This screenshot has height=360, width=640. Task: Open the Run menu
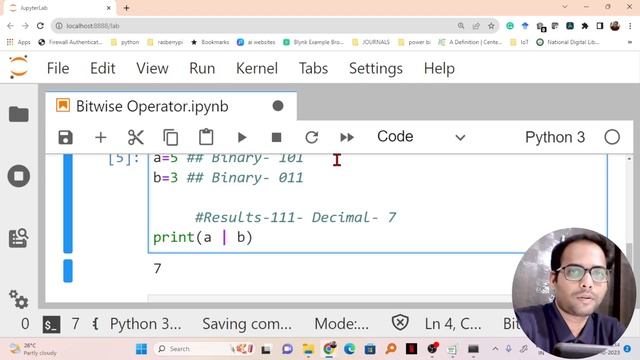[202, 68]
